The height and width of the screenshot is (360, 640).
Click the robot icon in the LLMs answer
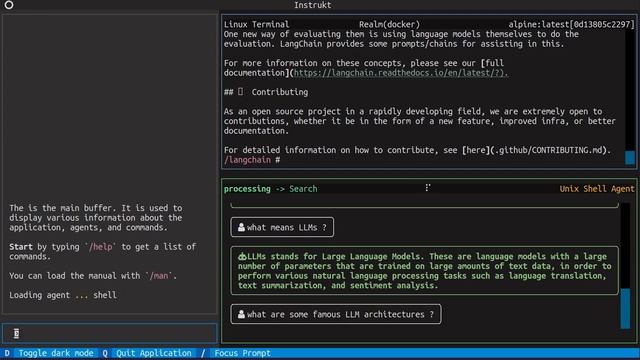coord(242,256)
